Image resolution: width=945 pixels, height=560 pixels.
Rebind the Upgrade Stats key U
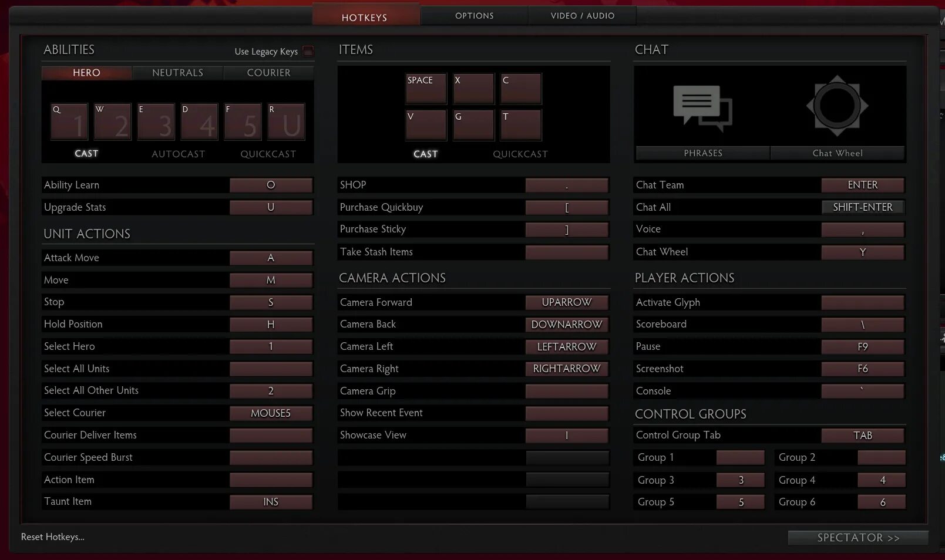click(x=271, y=207)
